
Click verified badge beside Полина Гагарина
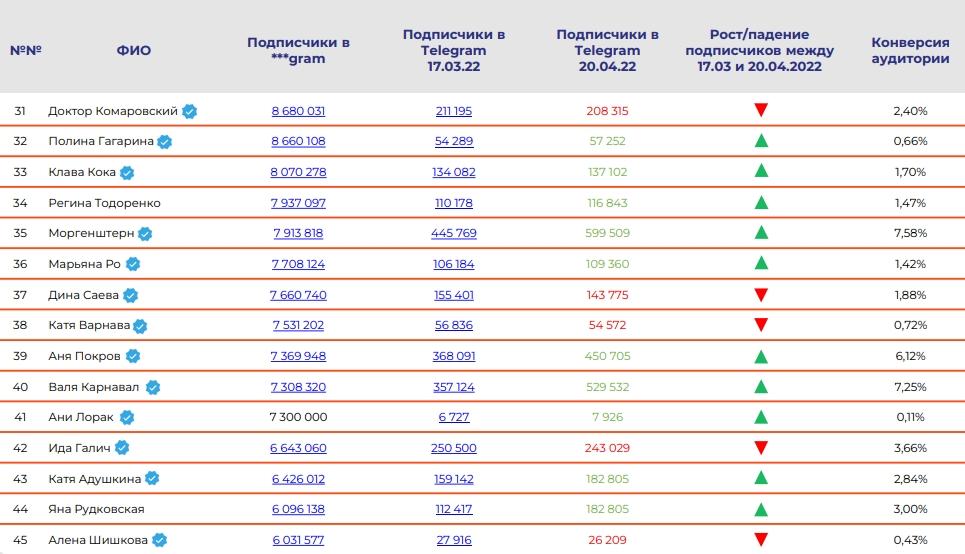point(166,142)
